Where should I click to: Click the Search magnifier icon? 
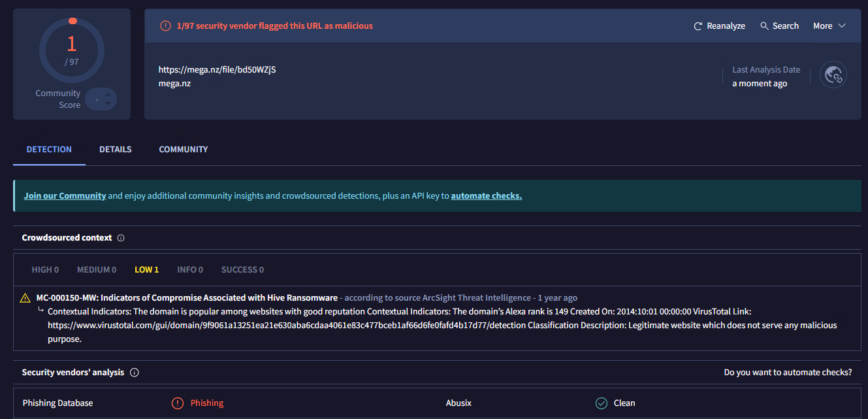point(764,26)
